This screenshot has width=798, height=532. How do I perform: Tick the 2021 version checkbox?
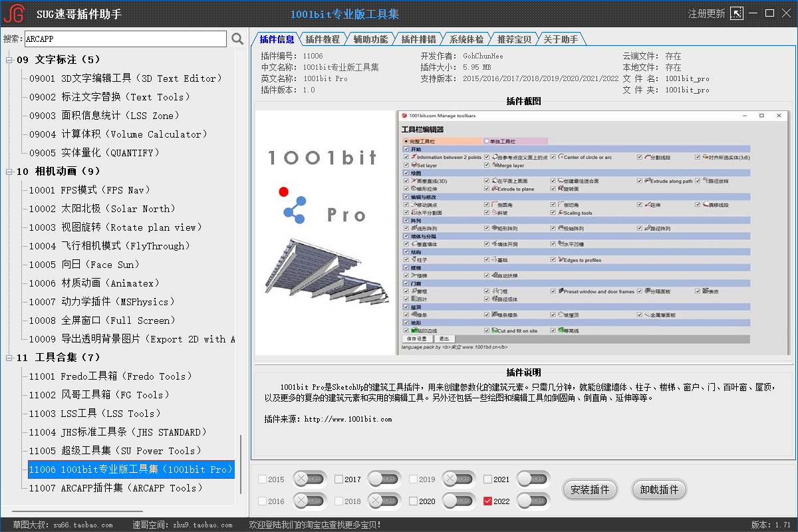click(x=488, y=479)
